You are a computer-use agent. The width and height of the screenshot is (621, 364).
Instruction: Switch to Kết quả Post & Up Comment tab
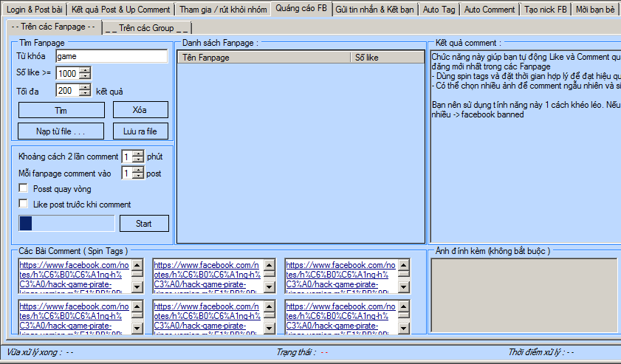[121, 9]
